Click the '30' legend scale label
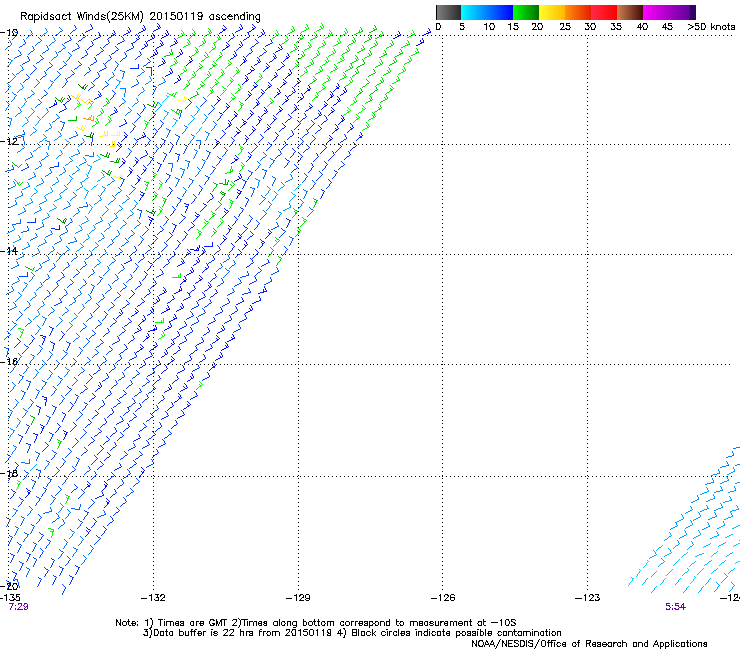The height and width of the screenshot is (650, 740). [590, 27]
